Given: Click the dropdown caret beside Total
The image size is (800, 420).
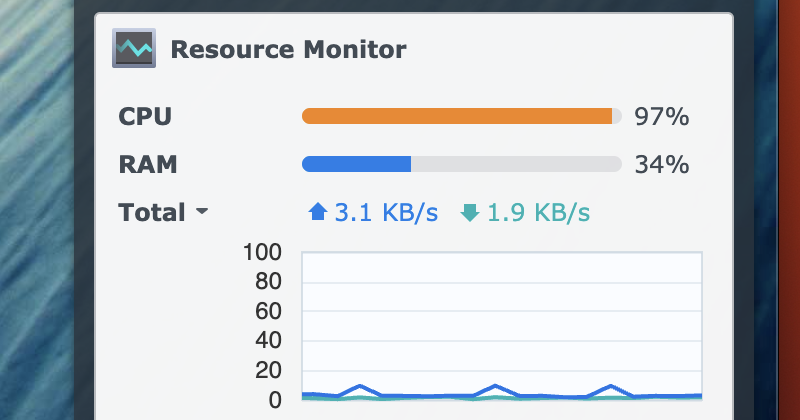Looking at the screenshot, I should [201, 213].
